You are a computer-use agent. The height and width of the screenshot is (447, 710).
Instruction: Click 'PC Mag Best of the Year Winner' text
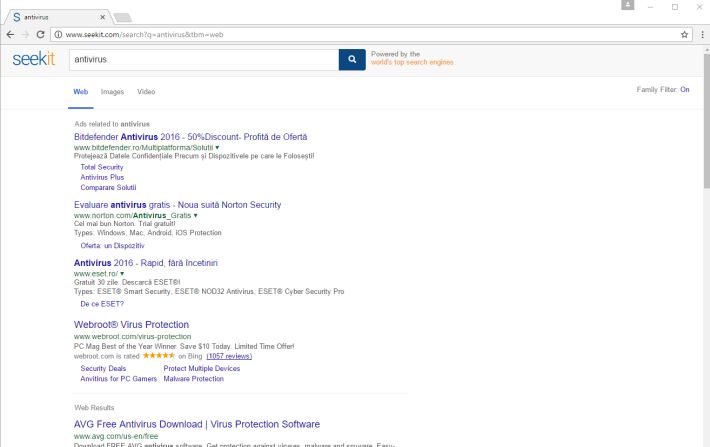coord(125,346)
